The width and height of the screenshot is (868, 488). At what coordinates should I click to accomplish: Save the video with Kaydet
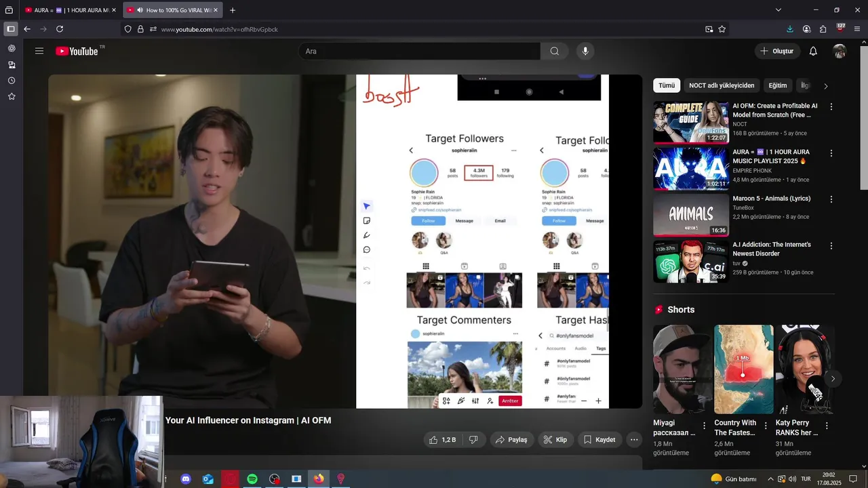pyautogui.click(x=599, y=440)
